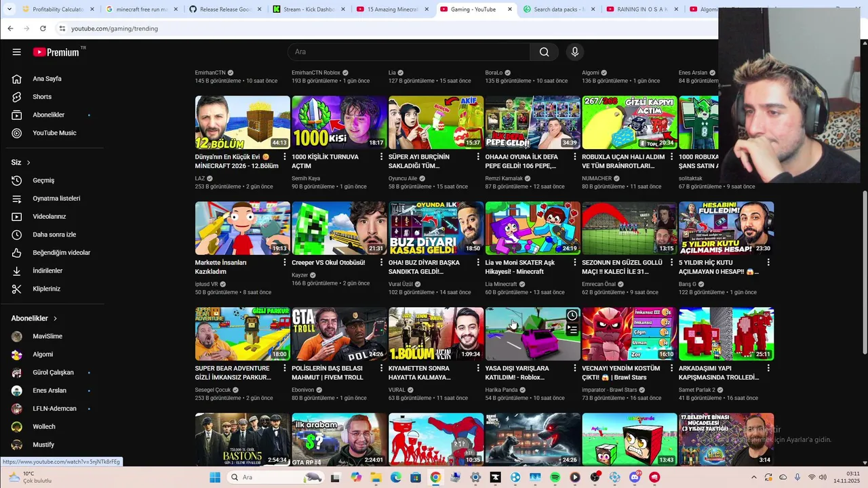This screenshot has height=488, width=868.
Task: Expand the Siz section chevron
Action: coord(28,163)
